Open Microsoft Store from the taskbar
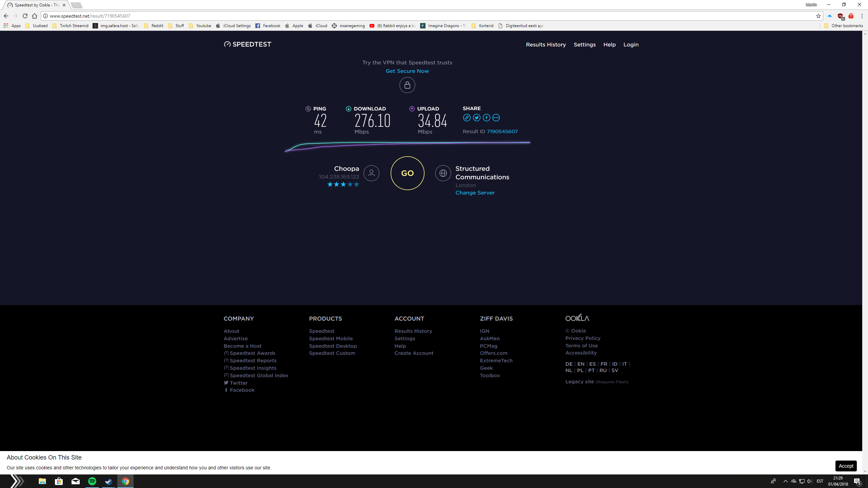This screenshot has height=488, width=868. click(59, 481)
